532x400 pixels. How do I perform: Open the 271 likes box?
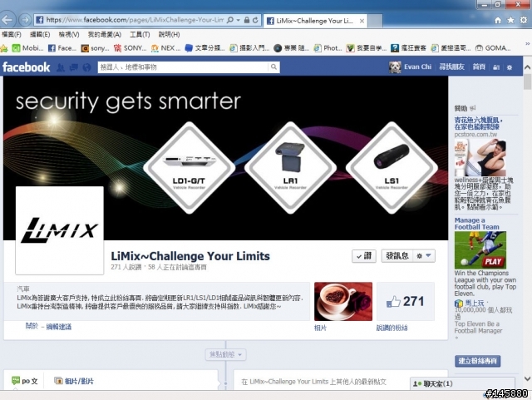(406, 302)
